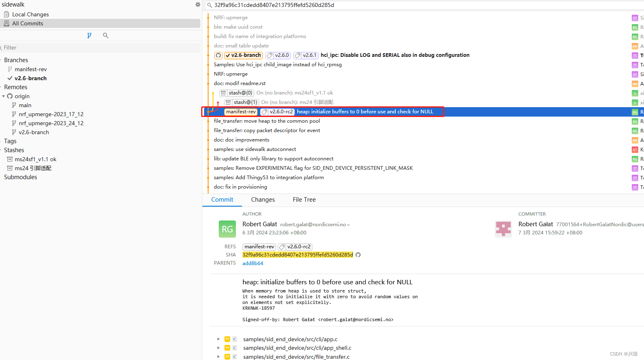Viewport: 644px width, 360px height.
Task: Click the GitHub icon next to origin
Action: [10, 96]
